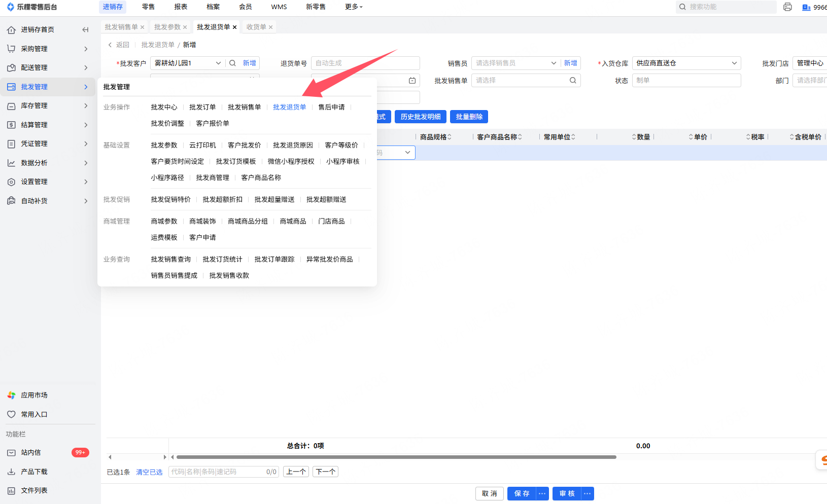Image resolution: width=827 pixels, height=504 pixels.
Task: Switch to the 报表 top menu
Action: click(x=181, y=7)
